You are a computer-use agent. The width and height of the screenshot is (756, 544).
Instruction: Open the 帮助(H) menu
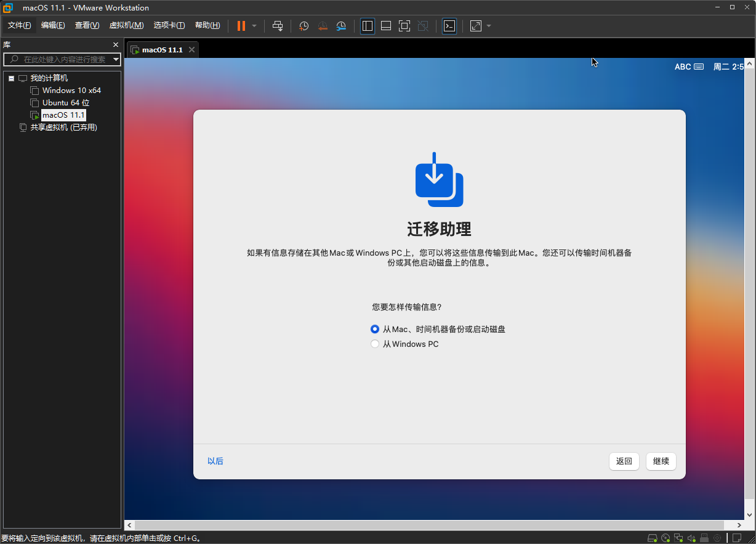(207, 25)
